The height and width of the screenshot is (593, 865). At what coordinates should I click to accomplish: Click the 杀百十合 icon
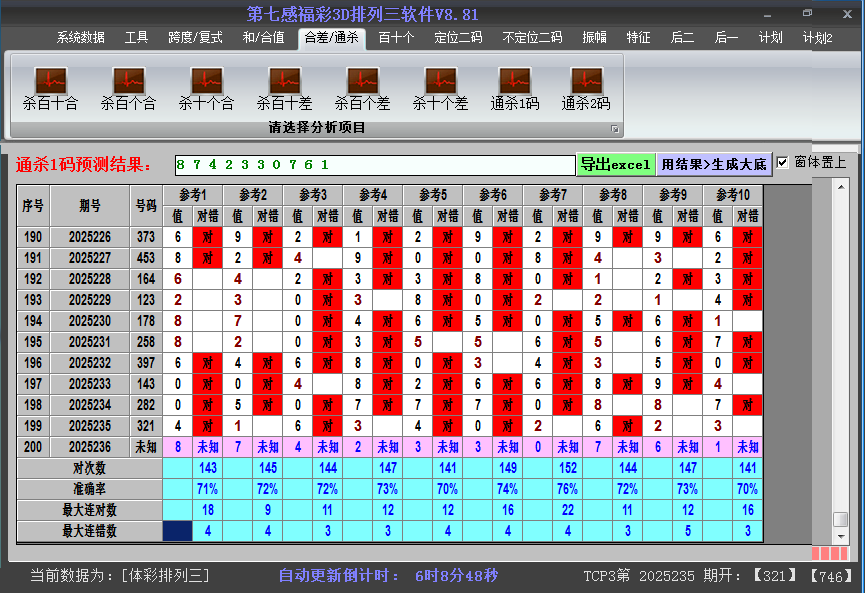[x=50, y=86]
